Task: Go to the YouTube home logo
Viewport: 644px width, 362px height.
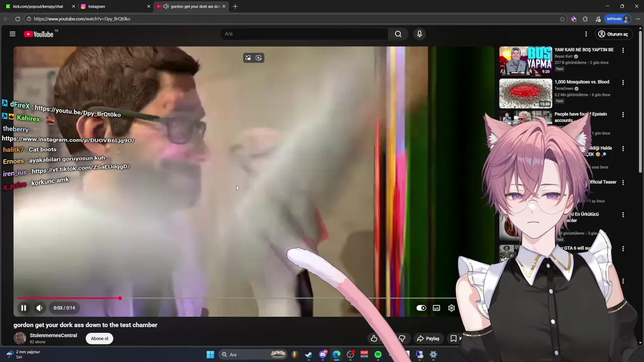Action: click(39, 34)
